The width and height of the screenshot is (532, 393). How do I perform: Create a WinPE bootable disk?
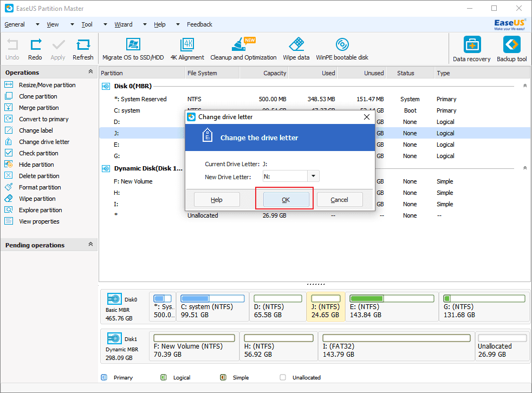point(342,49)
